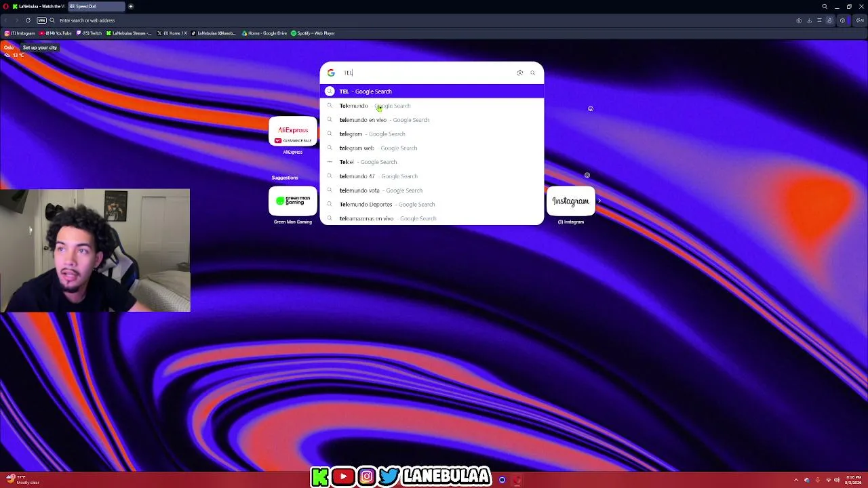This screenshot has height=488, width=868.
Task: Focus the address bar search field
Action: (420, 20)
